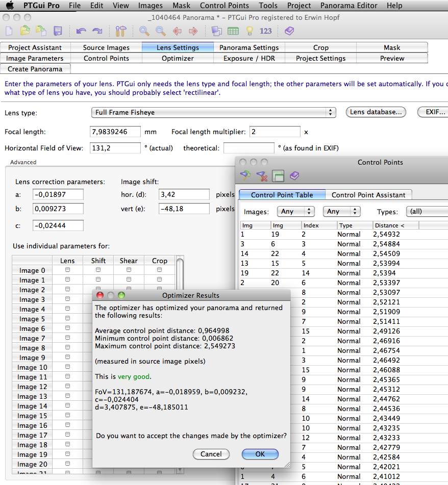Undo the last change via toolbar arrow
This screenshot has height=485, width=448.
click(81, 31)
